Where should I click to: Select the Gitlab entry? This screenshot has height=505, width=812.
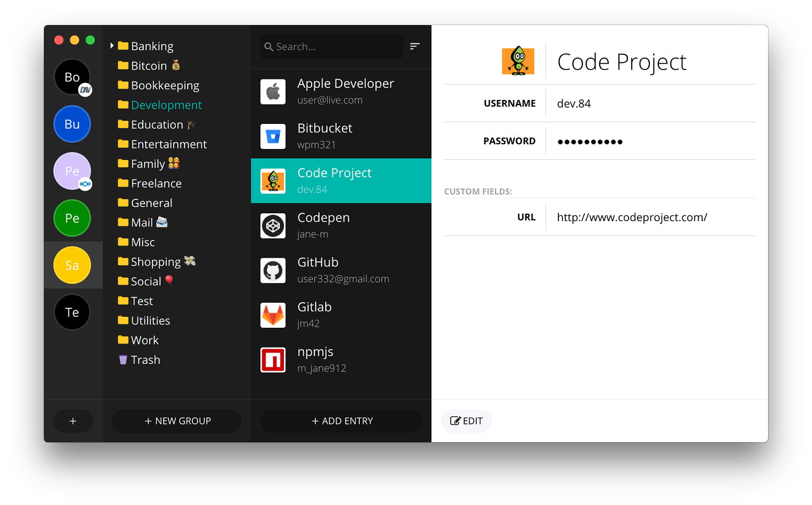341,315
